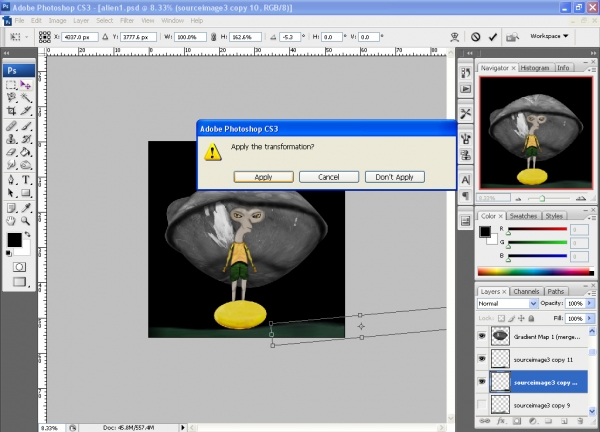This screenshot has width=600, height=432.
Task: Select the Crop tool
Action: (x=11, y=111)
